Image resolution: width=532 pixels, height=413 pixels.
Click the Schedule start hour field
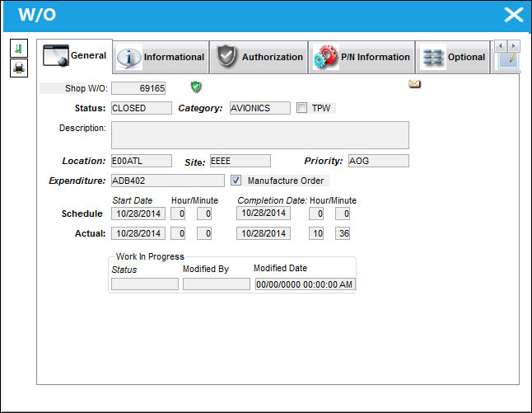(x=178, y=214)
